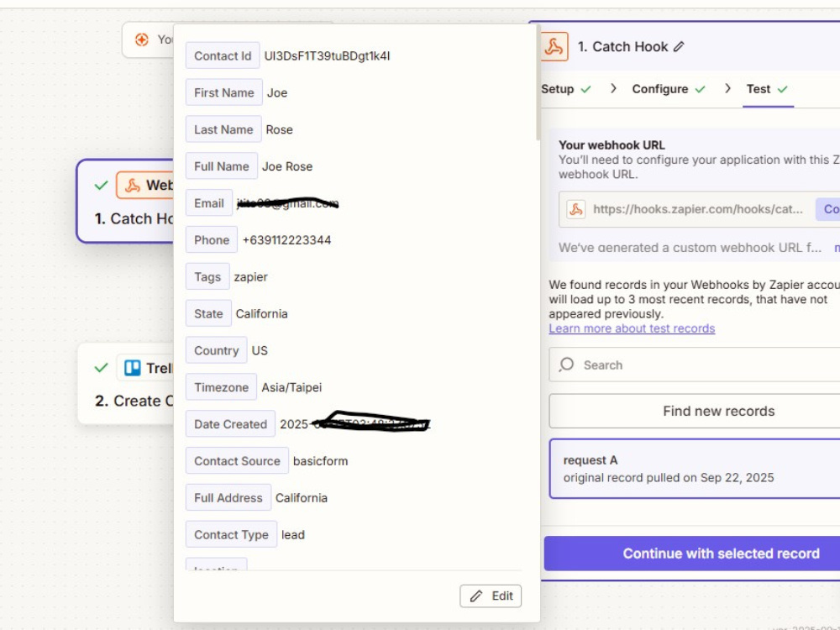Click the Contact Id value UI3DsF1T39tuBDgt1k4I
This screenshot has height=630, width=840.
(327, 55)
